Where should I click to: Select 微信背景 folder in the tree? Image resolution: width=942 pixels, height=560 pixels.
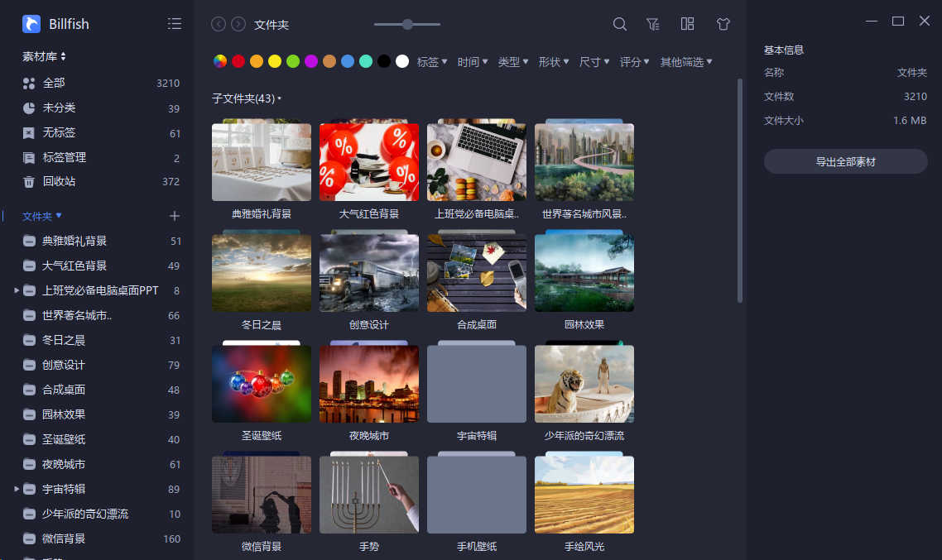101,538
